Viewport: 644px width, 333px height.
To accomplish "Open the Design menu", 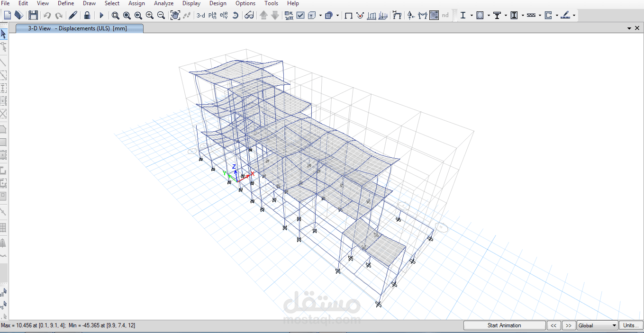I will 218,3.
